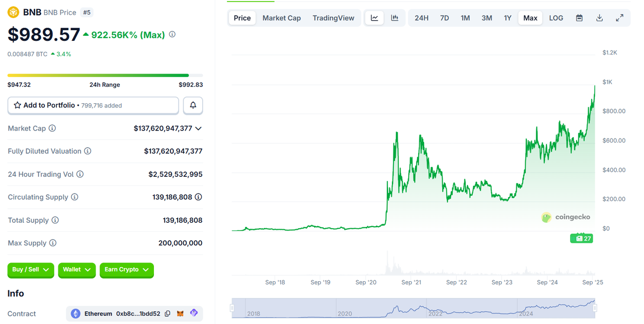Expand the Market Cap details chevron
Viewport: 644px width, 324px height.
tap(198, 128)
